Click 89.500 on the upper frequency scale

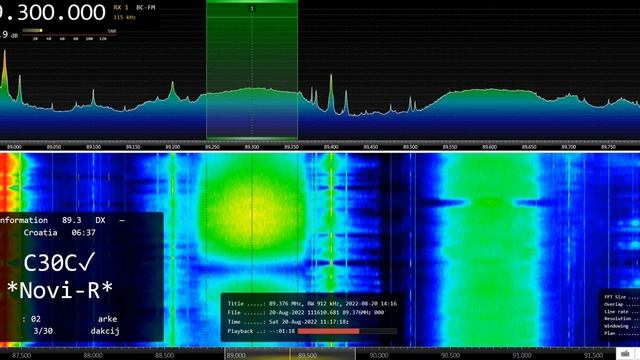[410, 147]
